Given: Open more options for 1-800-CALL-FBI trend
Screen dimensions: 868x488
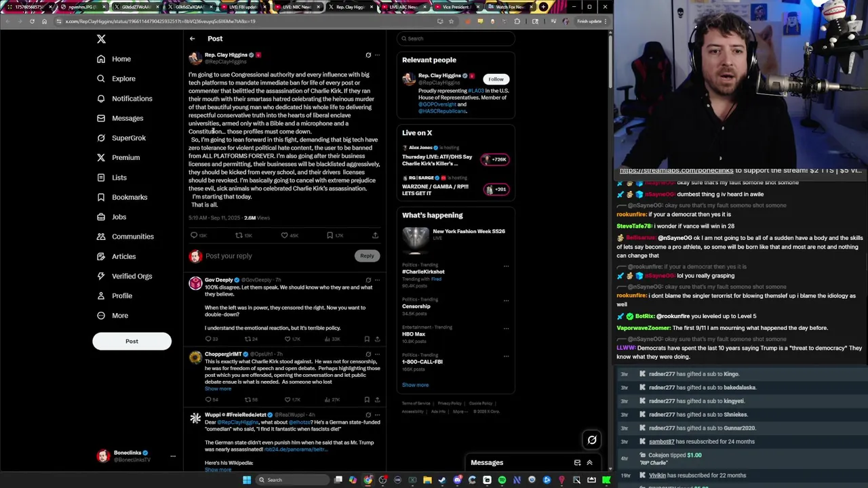Looking at the screenshot, I should (506, 355).
